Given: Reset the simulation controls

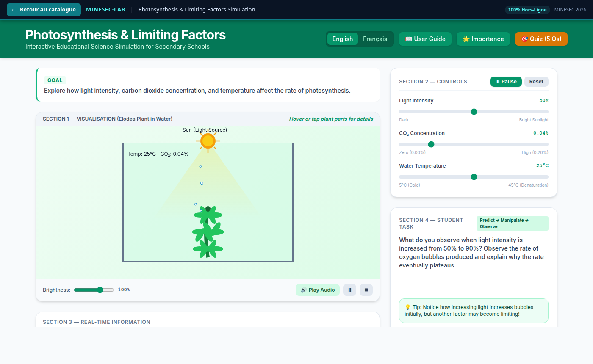Looking at the screenshot, I should point(536,82).
